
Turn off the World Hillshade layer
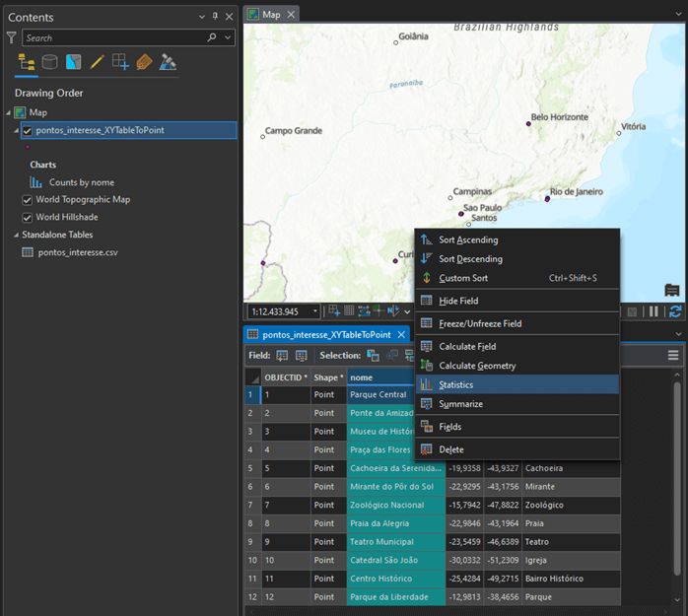click(28, 217)
